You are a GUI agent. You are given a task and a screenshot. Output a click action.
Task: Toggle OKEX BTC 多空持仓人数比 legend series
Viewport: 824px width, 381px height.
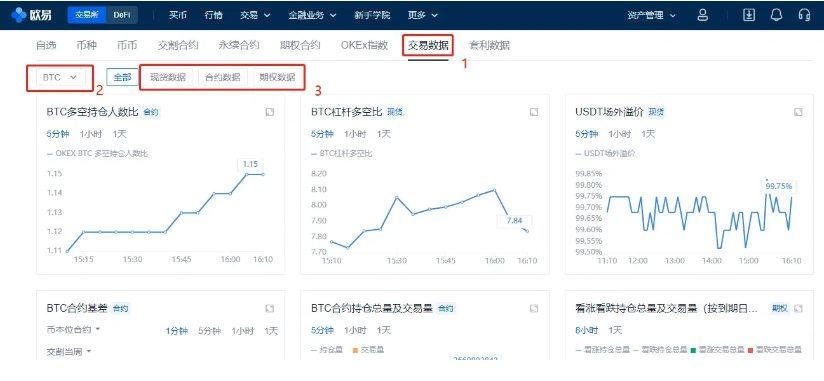pyautogui.click(x=97, y=154)
